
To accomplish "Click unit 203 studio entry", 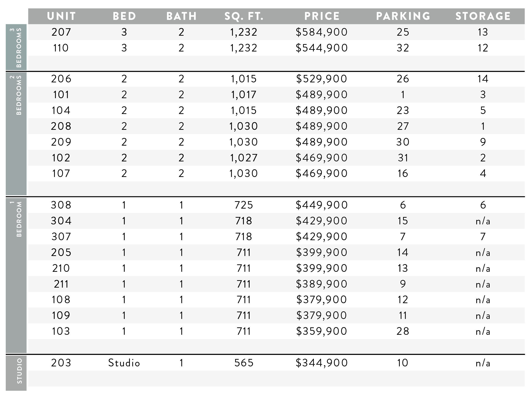I will (61, 363).
